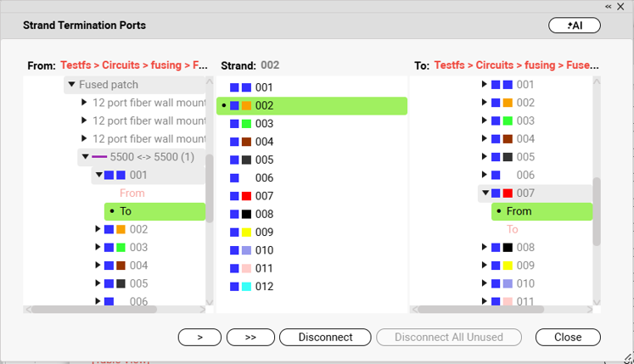Image resolution: width=634 pixels, height=364 pixels.
Task: Select the From port under strand 007
Action: [541, 211]
